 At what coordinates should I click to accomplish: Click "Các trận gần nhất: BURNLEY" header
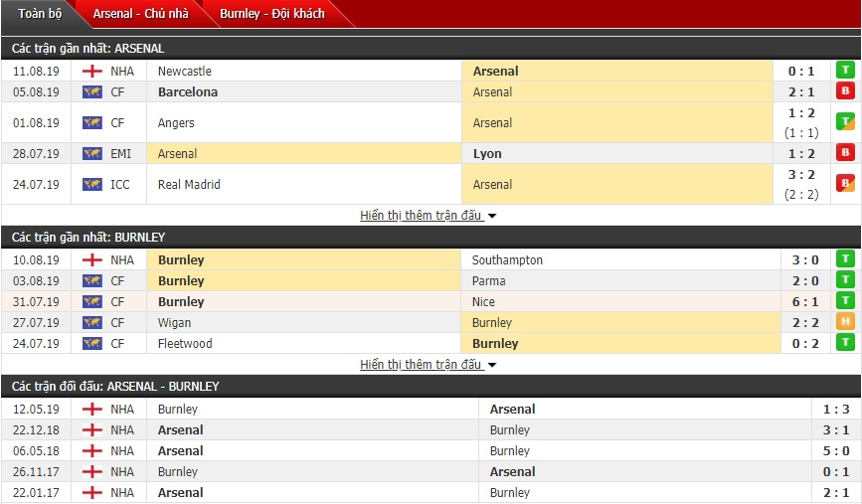[x=88, y=238]
